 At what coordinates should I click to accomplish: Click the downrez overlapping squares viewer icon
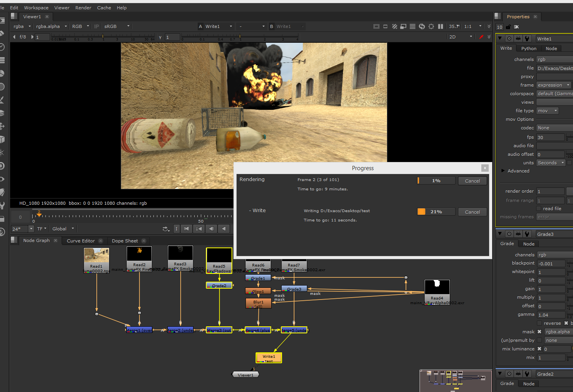click(x=403, y=26)
